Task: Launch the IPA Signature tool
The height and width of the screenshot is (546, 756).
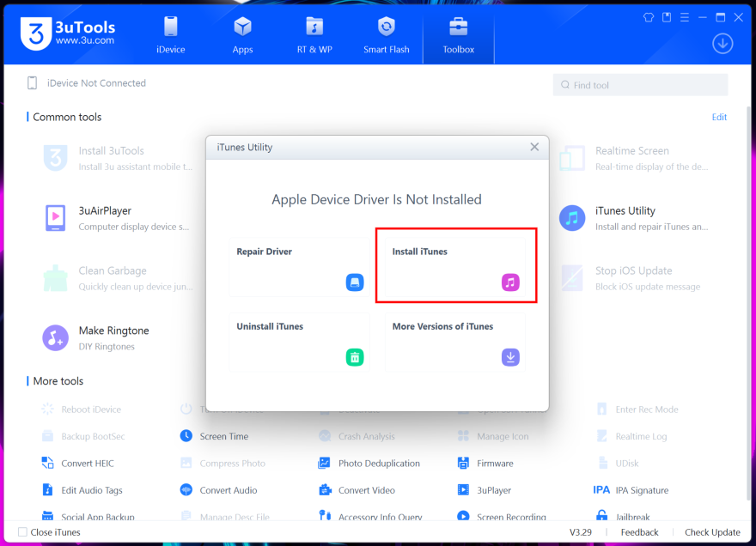Action: [631, 490]
